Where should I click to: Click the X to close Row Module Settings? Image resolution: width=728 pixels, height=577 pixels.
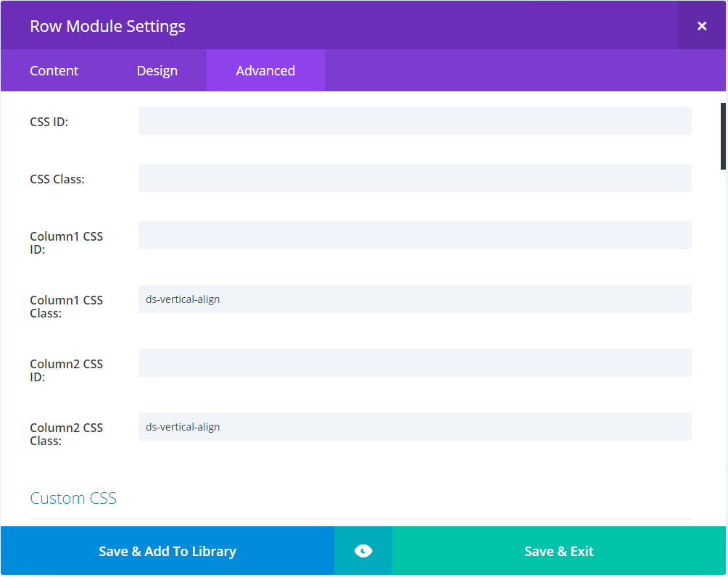pyautogui.click(x=701, y=25)
